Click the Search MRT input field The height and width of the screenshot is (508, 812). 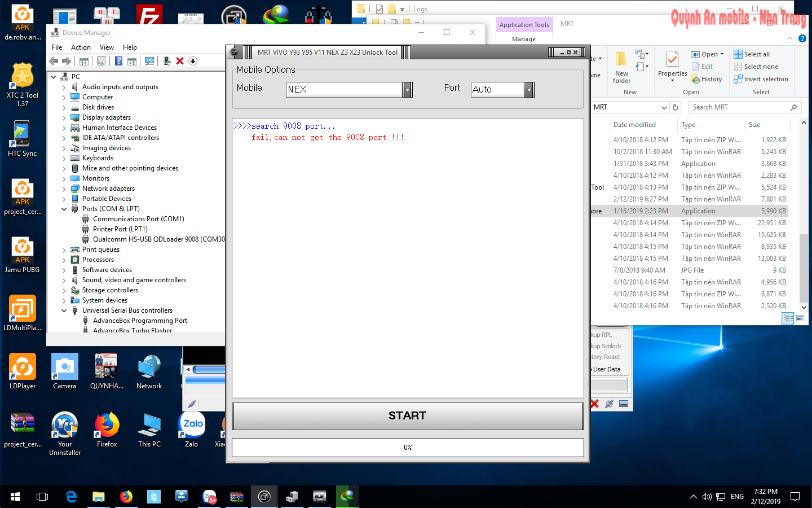coord(744,107)
